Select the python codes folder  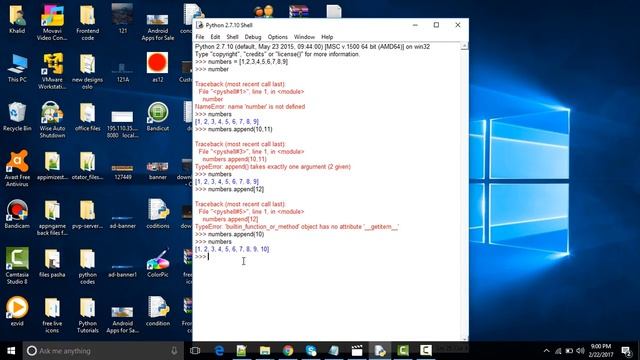click(87, 266)
